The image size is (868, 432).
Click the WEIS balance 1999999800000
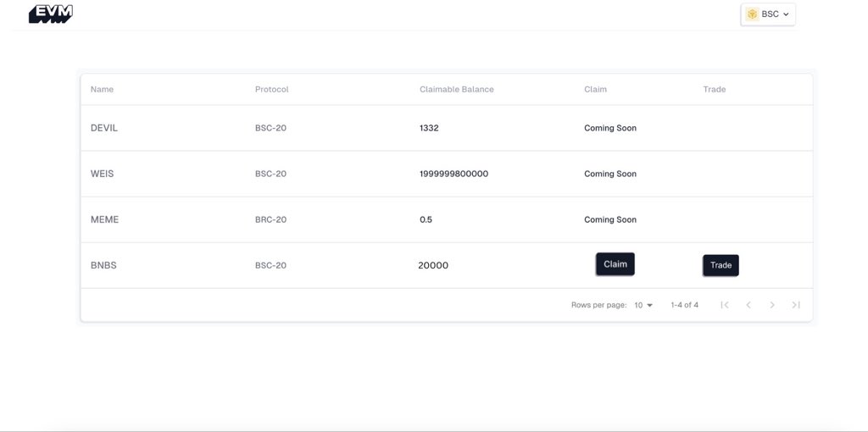(454, 174)
